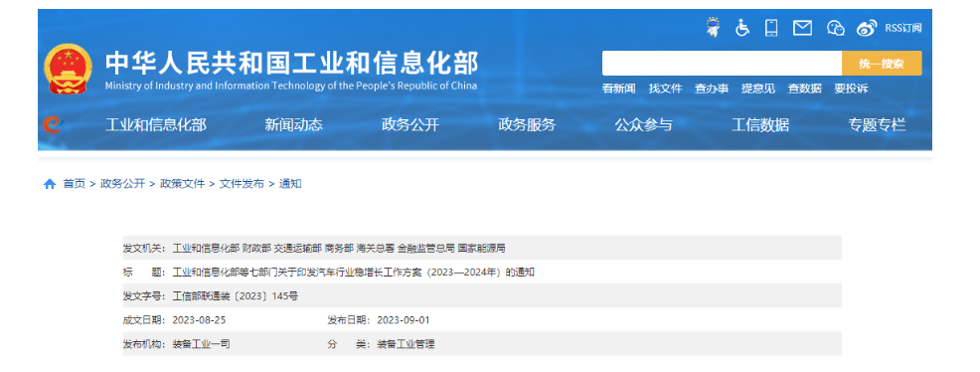
Task: Open the 新闻动态 menu
Action: pyautogui.click(x=293, y=124)
